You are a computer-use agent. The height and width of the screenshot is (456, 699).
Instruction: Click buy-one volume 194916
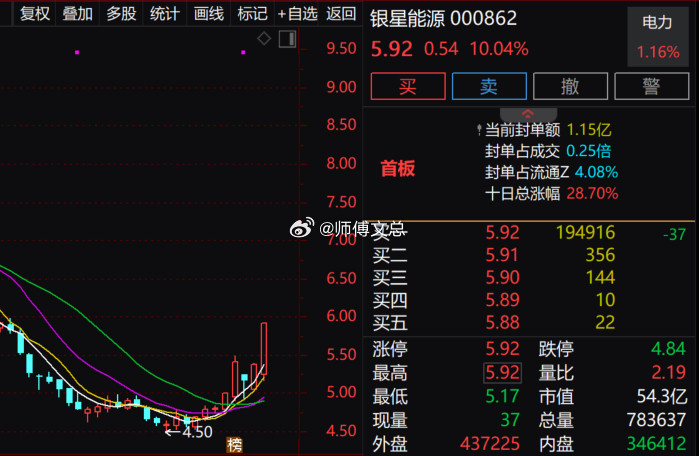tap(585, 233)
